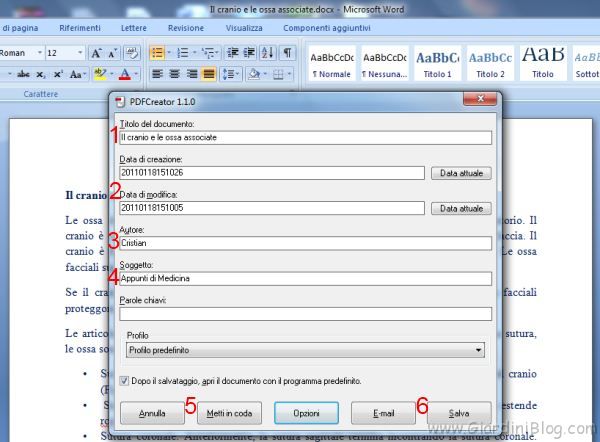Open shading color dropdown arrow
This screenshot has width=600, height=442.
(x=265, y=74)
